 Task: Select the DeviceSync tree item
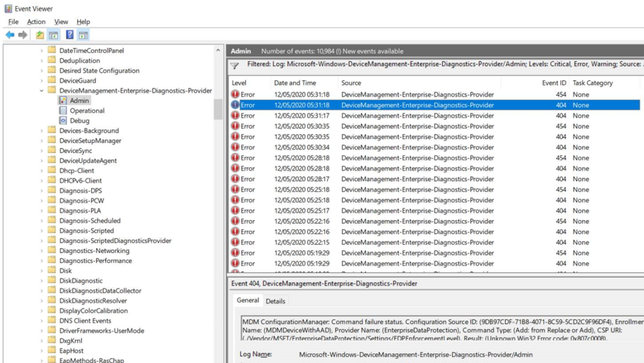point(75,150)
